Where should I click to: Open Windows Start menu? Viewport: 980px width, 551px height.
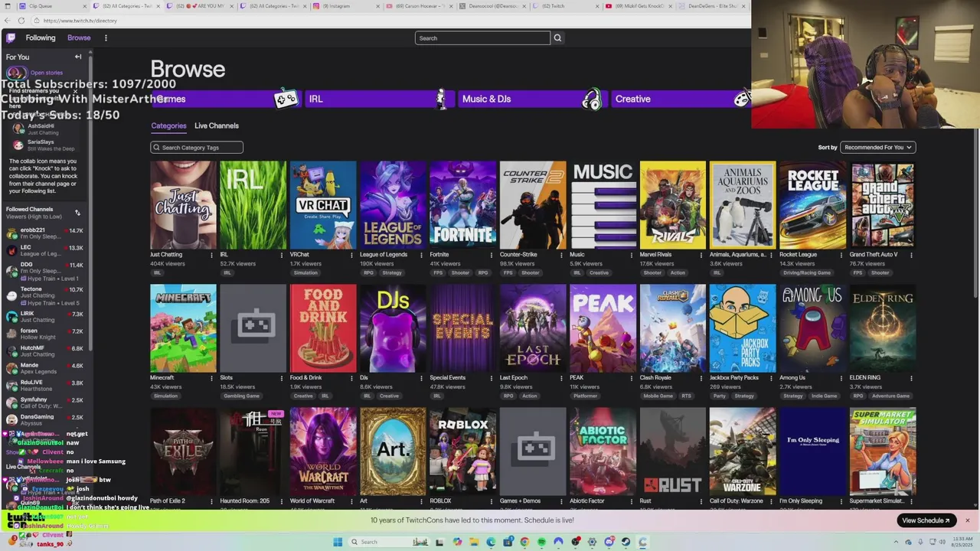click(x=338, y=542)
